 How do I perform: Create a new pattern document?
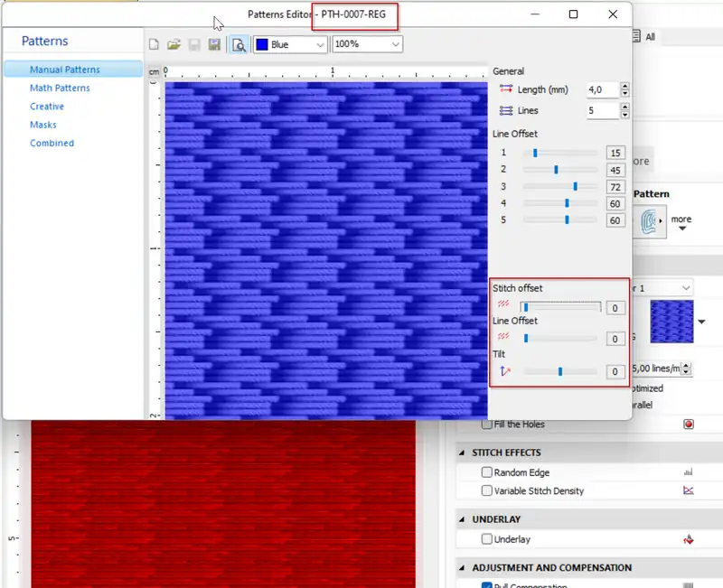(x=154, y=43)
